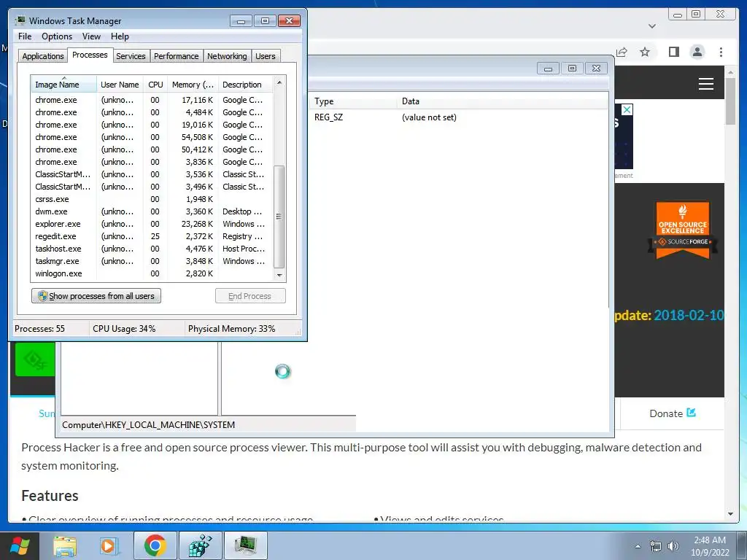Open Registry Editor taskbar icon
The image size is (747, 560).
click(x=200, y=545)
